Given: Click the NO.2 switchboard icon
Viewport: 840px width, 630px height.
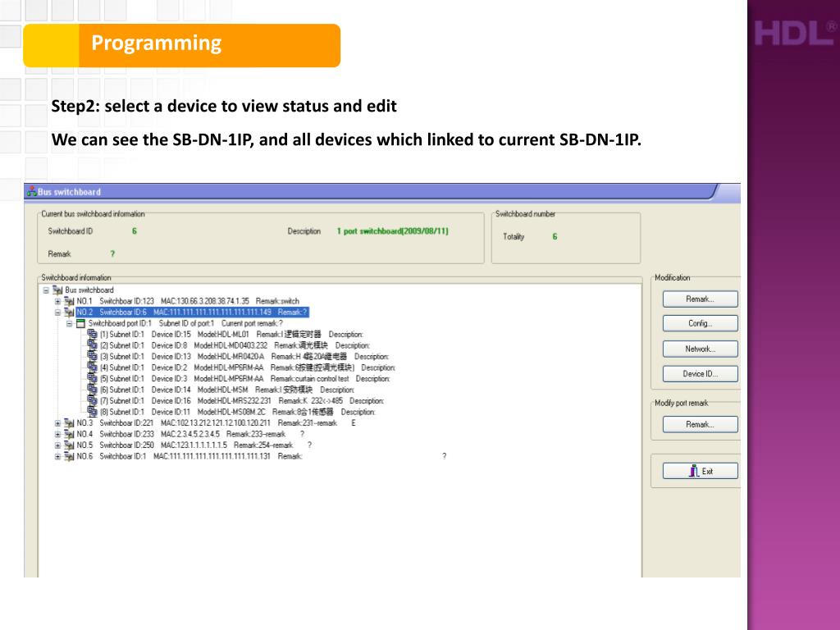Looking at the screenshot, I should [x=69, y=313].
